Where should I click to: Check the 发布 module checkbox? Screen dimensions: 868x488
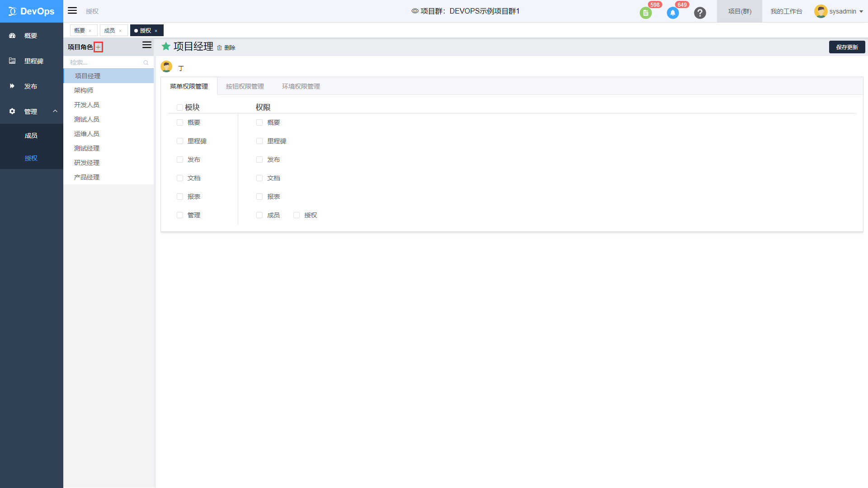coord(180,160)
